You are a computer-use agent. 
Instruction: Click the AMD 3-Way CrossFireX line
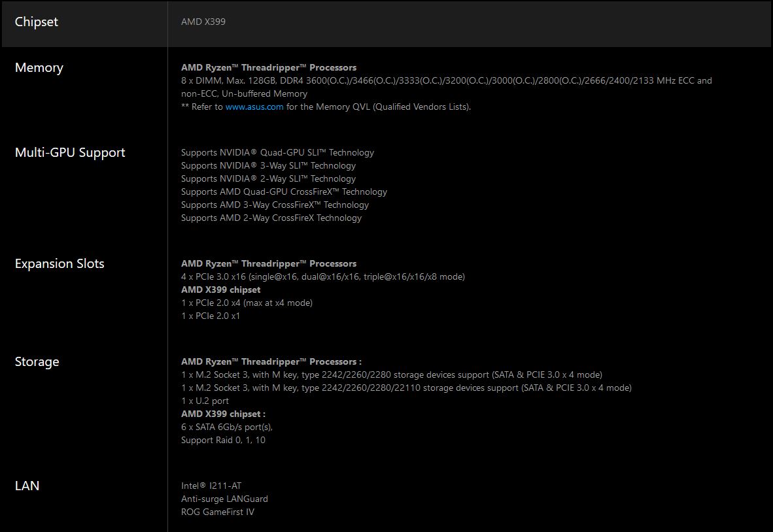point(275,205)
